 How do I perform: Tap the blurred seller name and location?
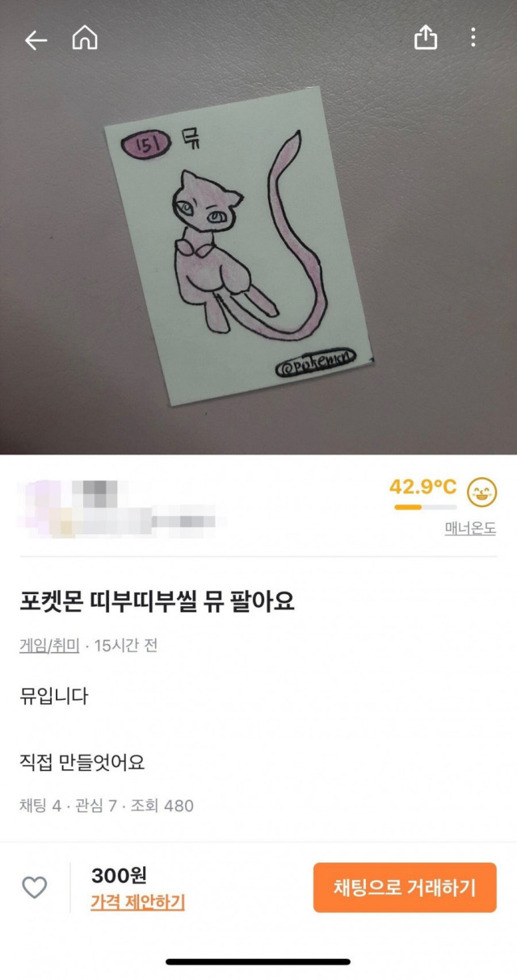[x=144, y=509]
